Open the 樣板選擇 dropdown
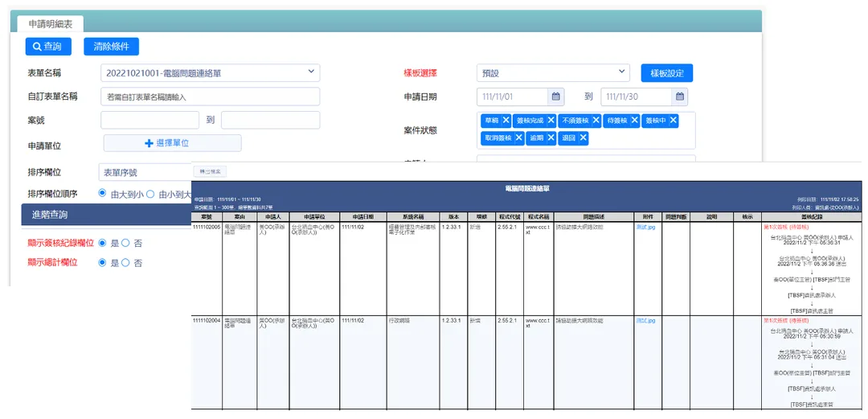This screenshot has width=868, height=419. point(553,72)
